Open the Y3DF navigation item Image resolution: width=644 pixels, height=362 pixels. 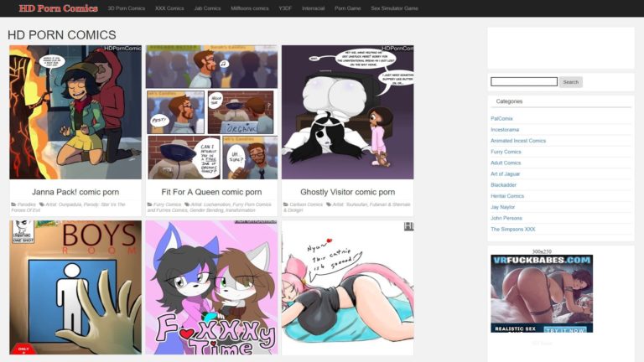(x=285, y=8)
